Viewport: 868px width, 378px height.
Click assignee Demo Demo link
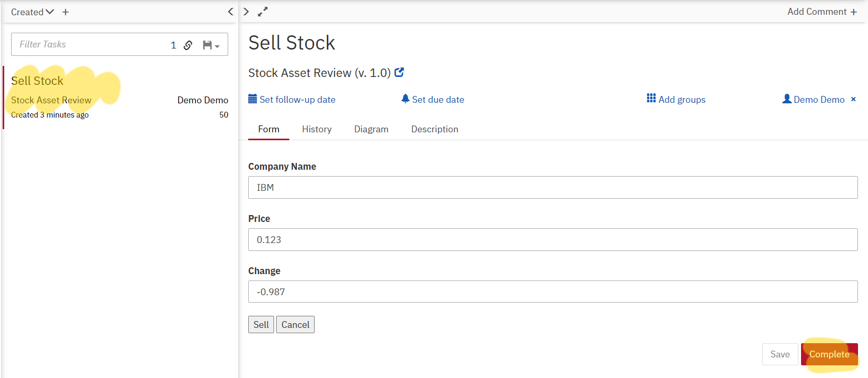(x=814, y=99)
